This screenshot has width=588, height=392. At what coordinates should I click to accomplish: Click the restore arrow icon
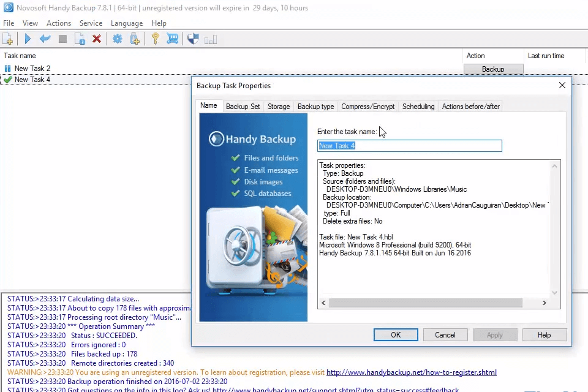pyautogui.click(x=45, y=39)
